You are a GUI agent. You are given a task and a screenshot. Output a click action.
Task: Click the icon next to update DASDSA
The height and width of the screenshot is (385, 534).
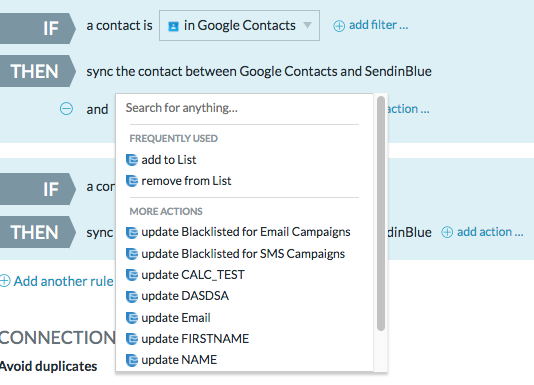(132, 296)
